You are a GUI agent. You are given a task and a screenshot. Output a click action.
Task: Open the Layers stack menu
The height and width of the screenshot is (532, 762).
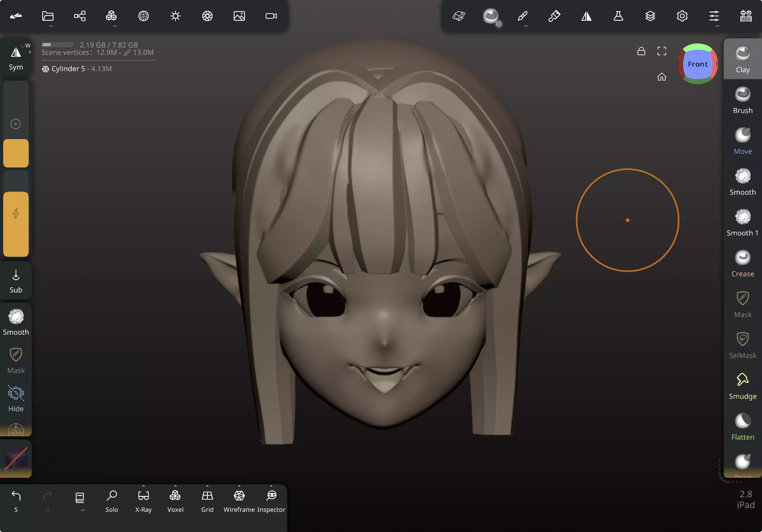650,16
